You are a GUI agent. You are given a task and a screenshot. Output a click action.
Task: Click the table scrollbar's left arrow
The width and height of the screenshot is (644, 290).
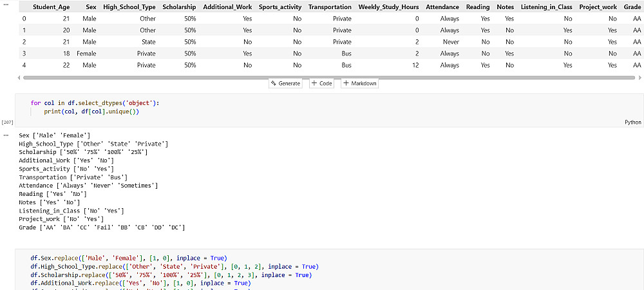[20, 77]
